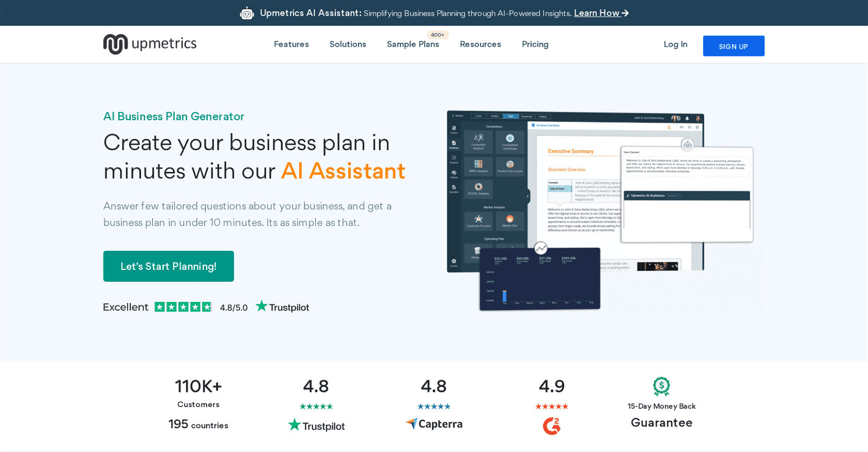Open the Solutions menu

(348, 44)
